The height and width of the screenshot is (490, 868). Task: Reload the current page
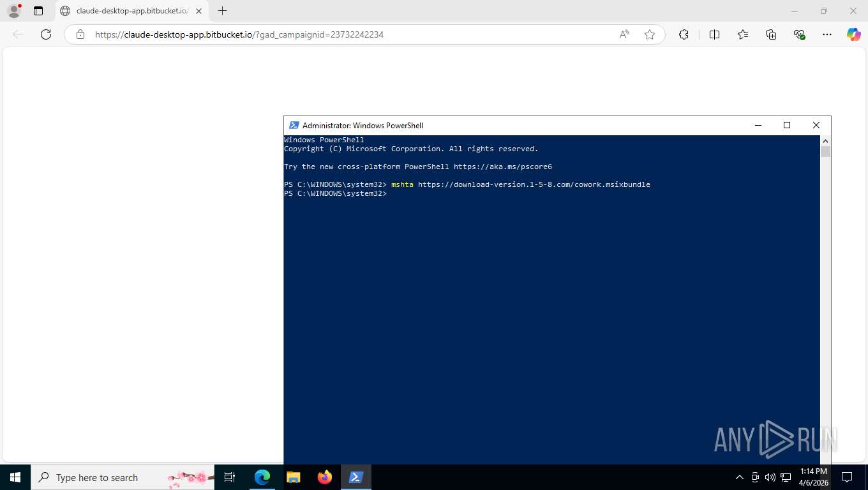tap(46, 34)
